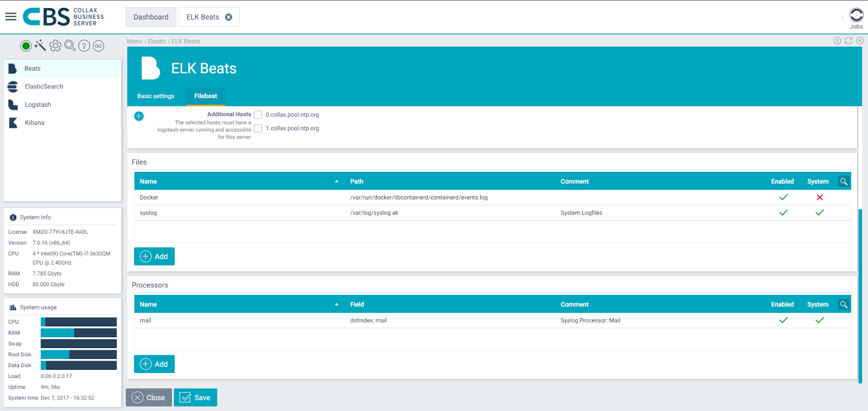
Task: Sort Files table by Path column
Action: (x=356, y=182)
